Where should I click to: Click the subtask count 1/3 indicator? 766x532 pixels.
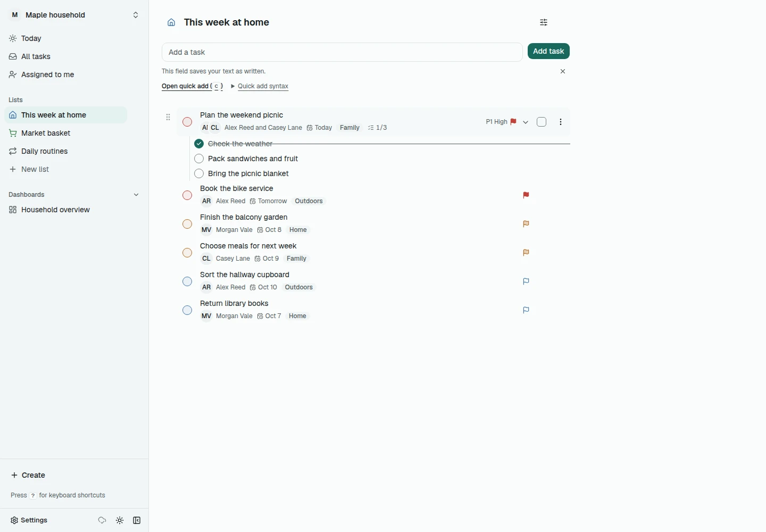[377, 128]
